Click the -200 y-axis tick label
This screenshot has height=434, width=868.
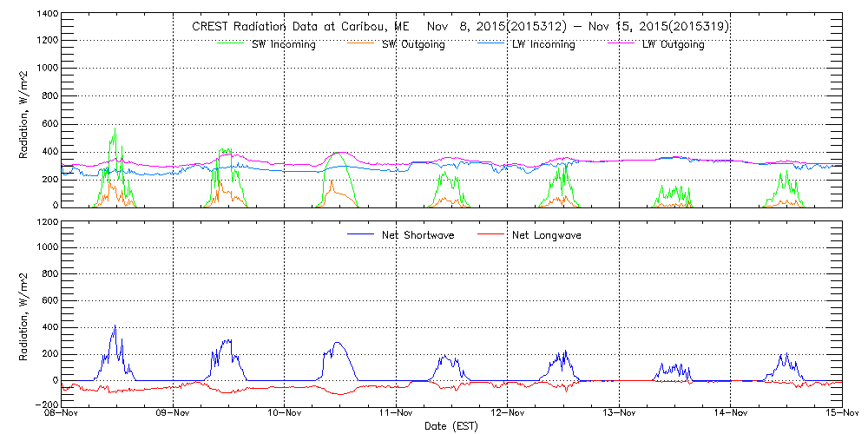pos(45,404)
